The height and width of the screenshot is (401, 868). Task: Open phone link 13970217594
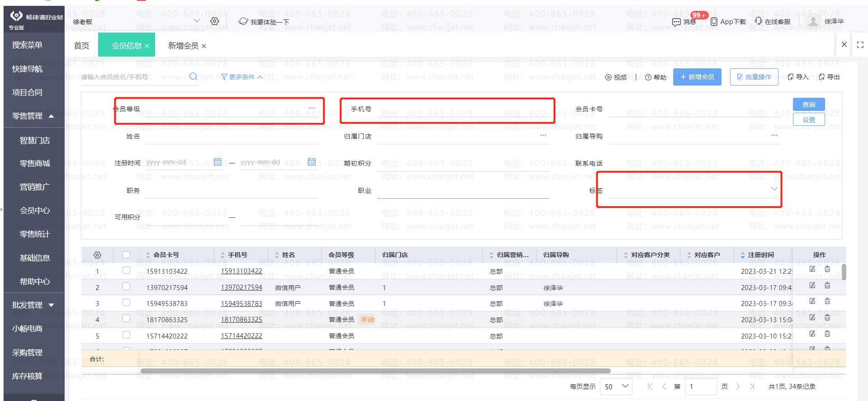tap(241, 287)
